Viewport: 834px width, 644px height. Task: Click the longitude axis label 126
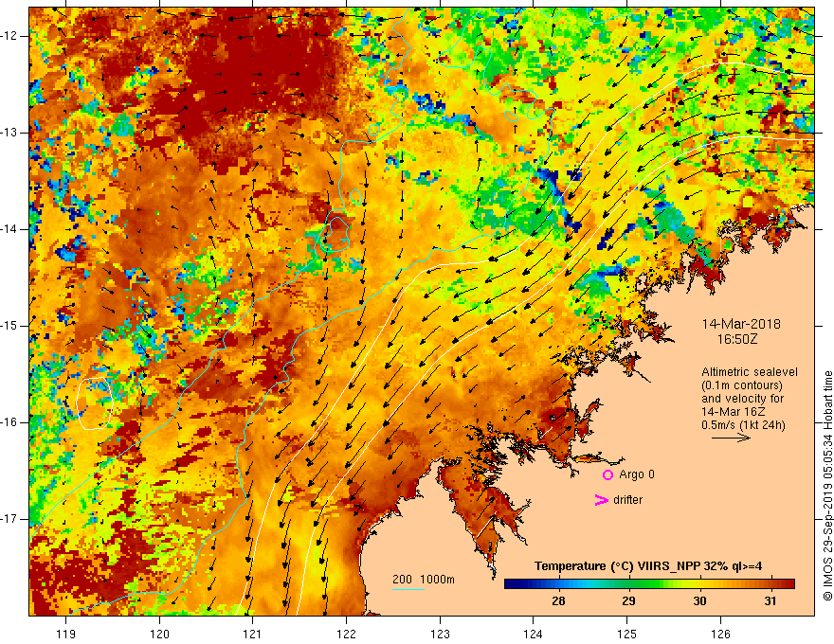[x=720, y=634]
